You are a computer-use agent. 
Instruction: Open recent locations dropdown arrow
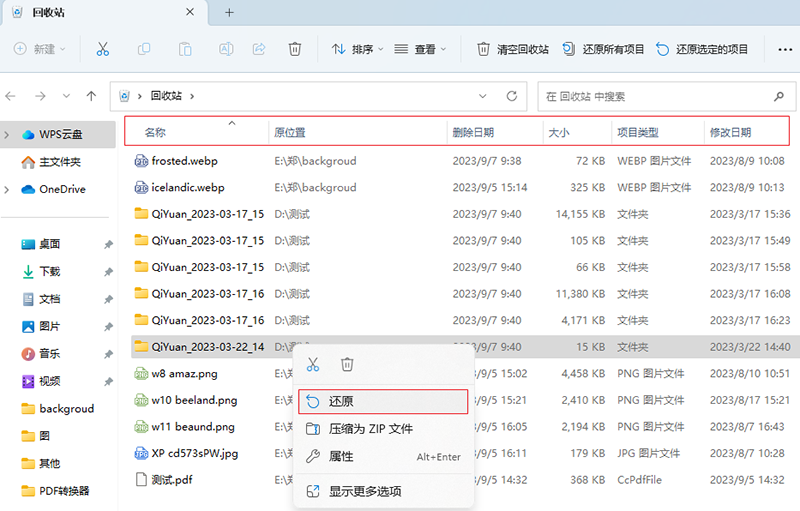click(x=66, y=96)
